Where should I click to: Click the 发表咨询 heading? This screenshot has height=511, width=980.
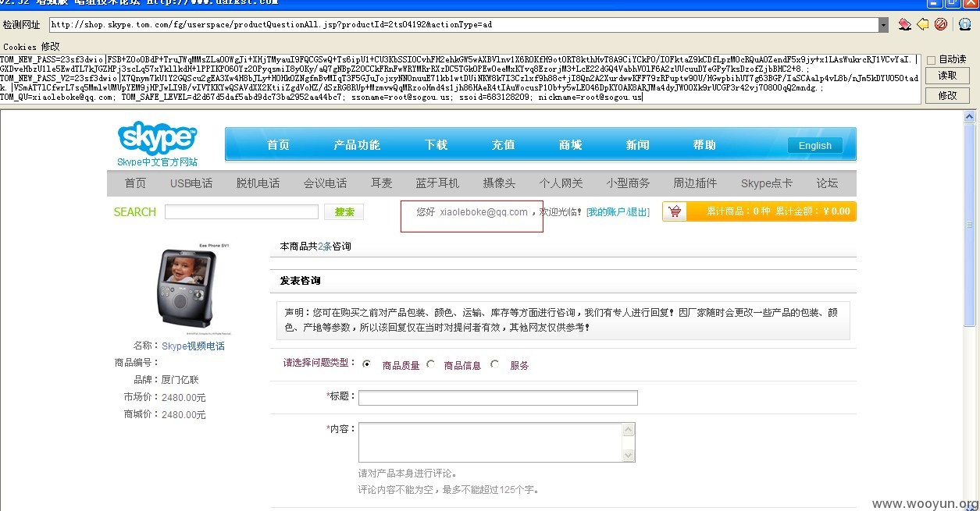(300, 280)
